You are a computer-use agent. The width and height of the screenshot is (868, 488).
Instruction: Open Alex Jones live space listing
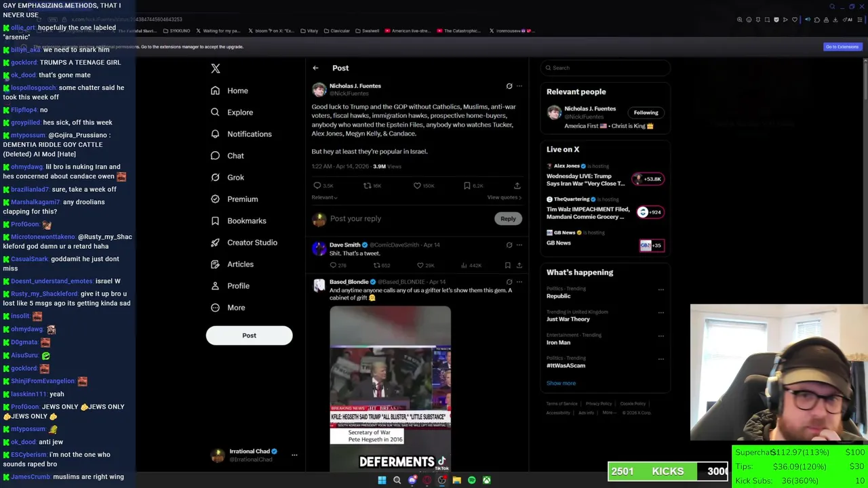606,175
